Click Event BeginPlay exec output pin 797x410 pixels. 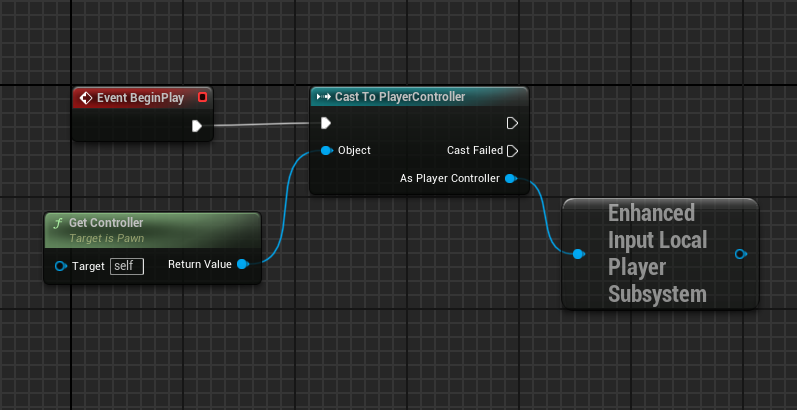[197, 125]
